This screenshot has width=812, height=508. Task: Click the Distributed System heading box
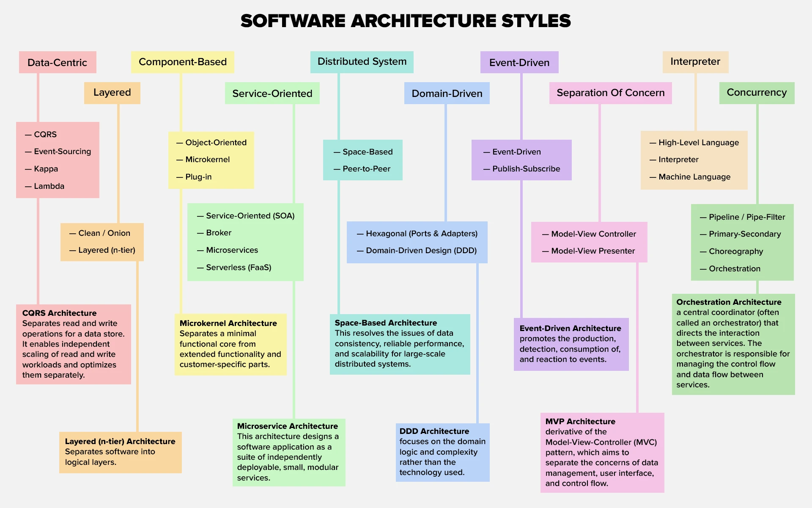click(362, 62)
